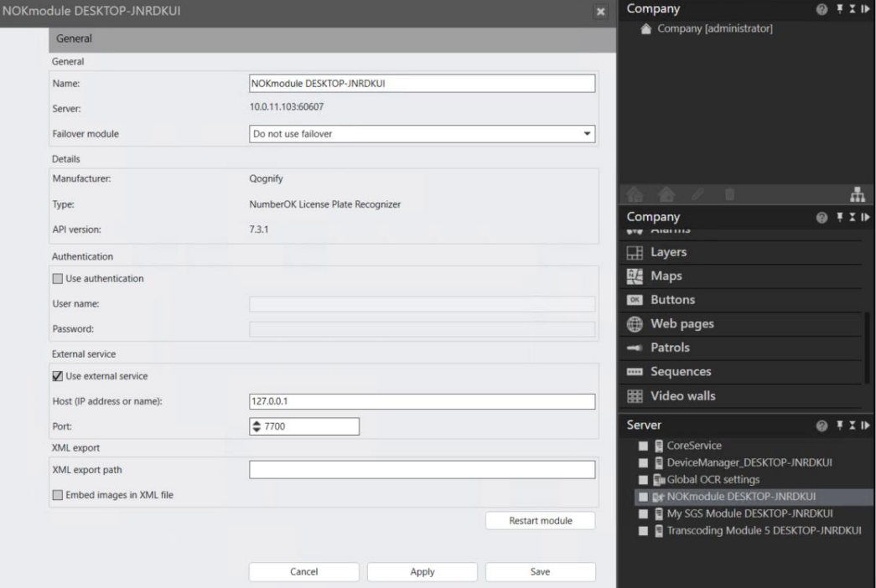Click the greyed pencil edit icon

697,194
